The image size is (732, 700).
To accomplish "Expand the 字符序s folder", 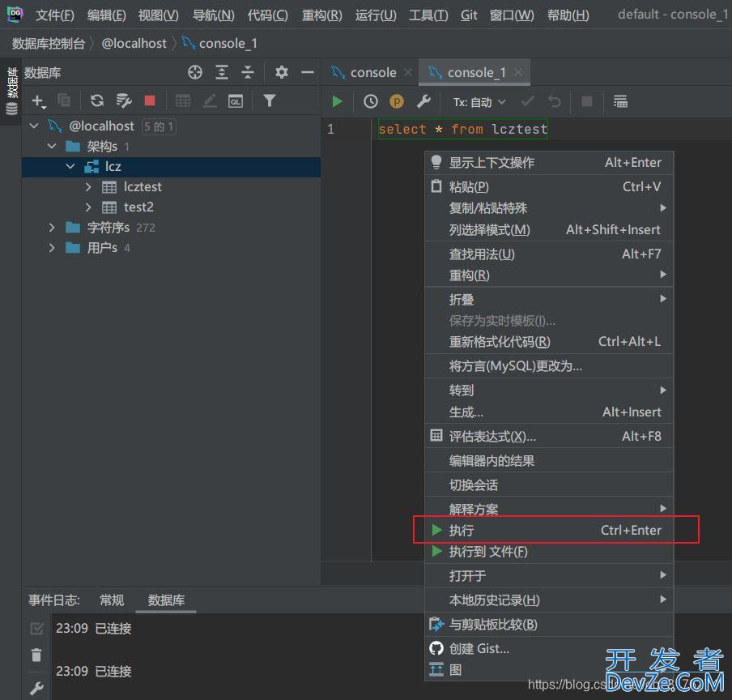I will point(52,228).
